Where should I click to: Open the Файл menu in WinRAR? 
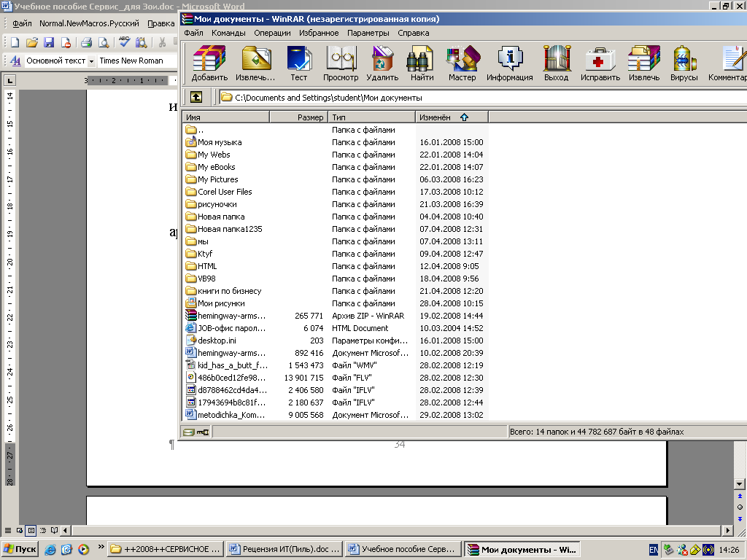(x=193, y=33)
